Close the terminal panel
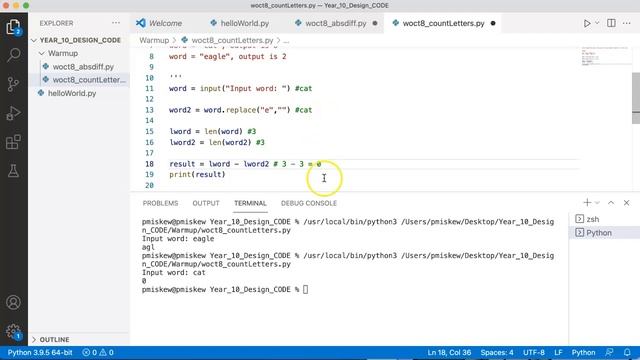 click(x=627, y=203)
